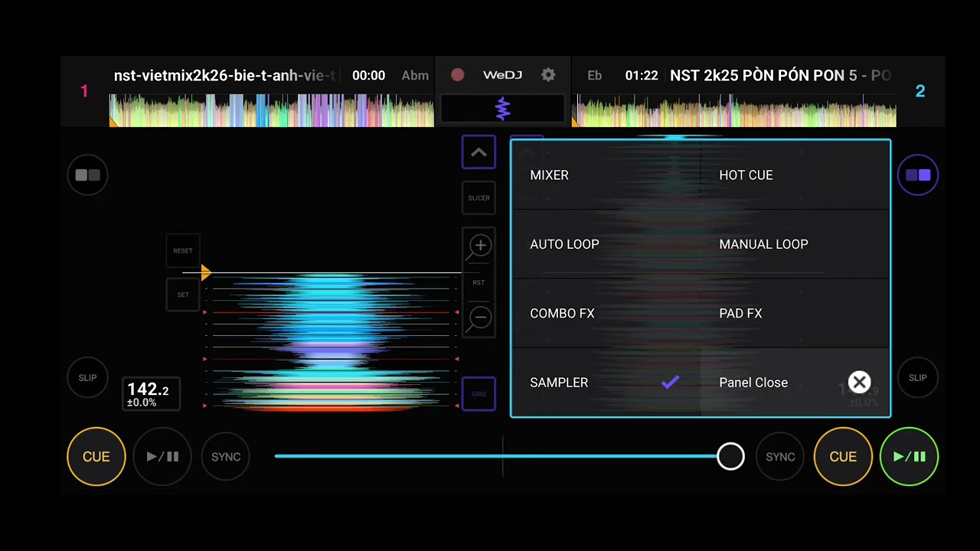Screen dimensions: 980x551
Task: Click the orange cue marker on deck 1 waveform
Action: [x=206, y=272]
